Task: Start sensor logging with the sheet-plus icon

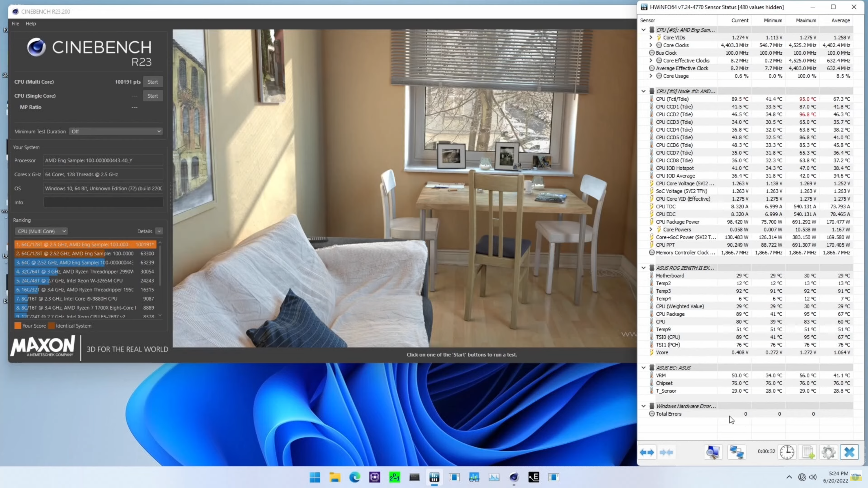Action: coord(808,452)
